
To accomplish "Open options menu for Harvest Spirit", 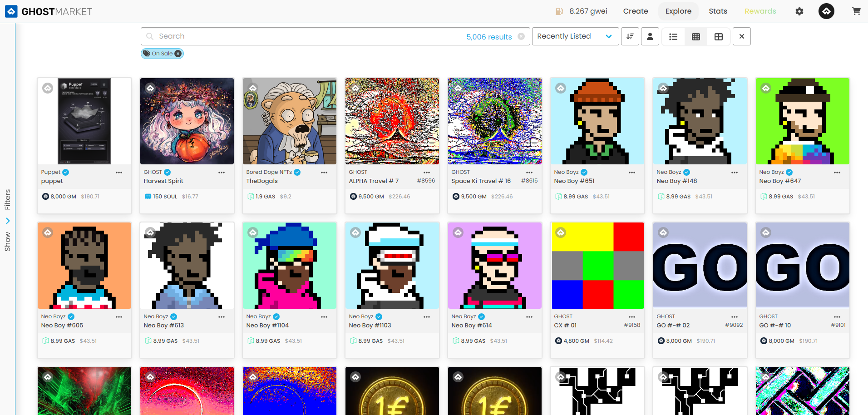I will point(222,173).
